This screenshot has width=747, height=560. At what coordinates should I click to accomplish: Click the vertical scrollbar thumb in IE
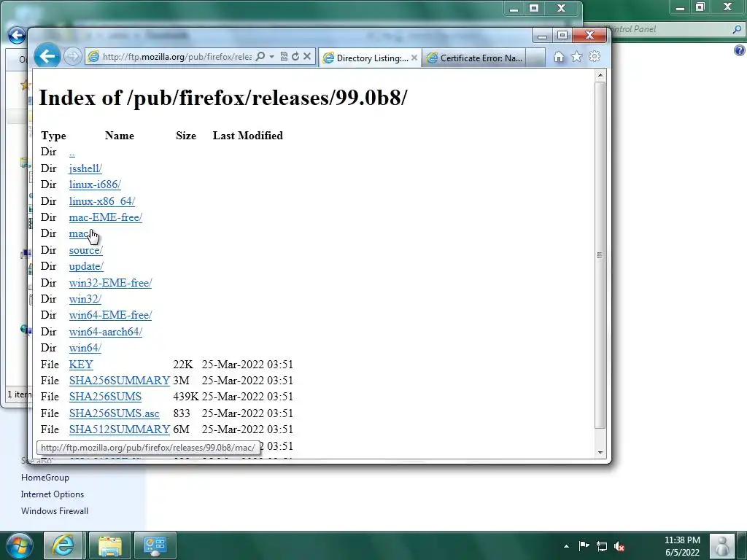tap(600, 255)
